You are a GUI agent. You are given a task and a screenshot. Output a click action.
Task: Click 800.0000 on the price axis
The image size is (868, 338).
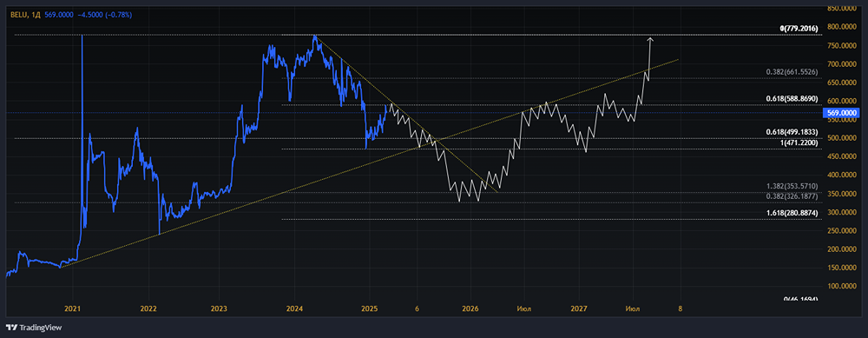(843, 27)
